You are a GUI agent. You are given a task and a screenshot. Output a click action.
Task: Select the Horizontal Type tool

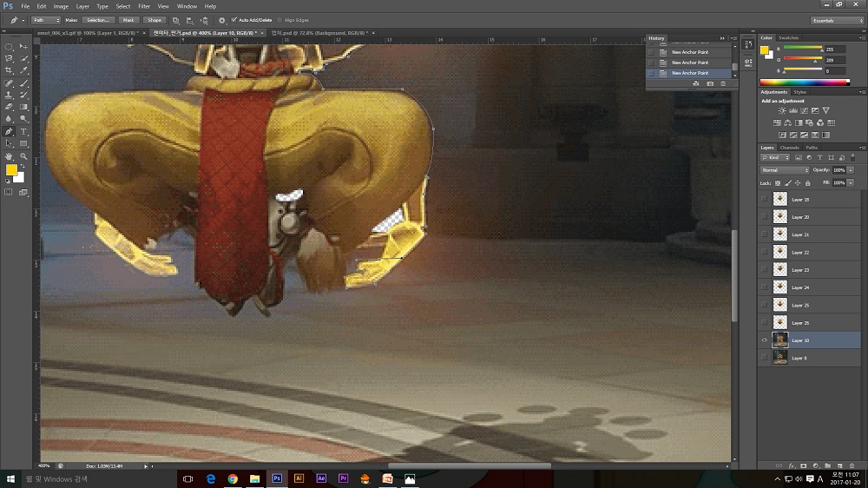tap(23, 132)
